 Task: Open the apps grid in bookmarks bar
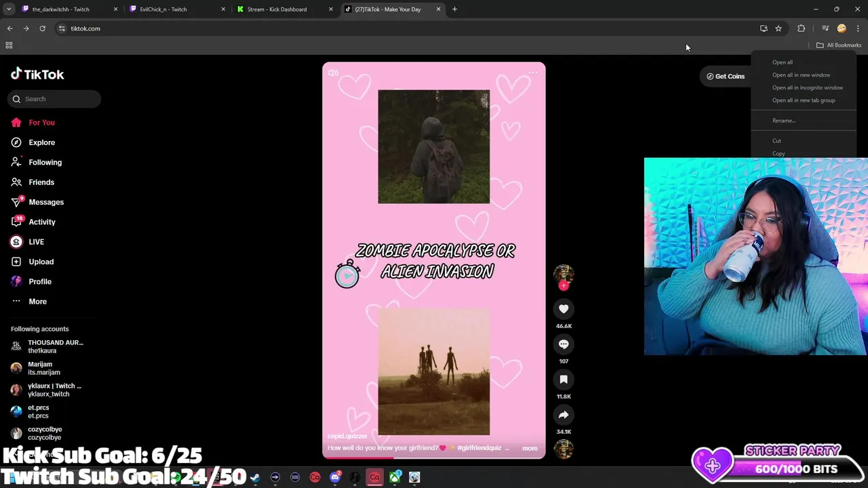tap(9, 45)
